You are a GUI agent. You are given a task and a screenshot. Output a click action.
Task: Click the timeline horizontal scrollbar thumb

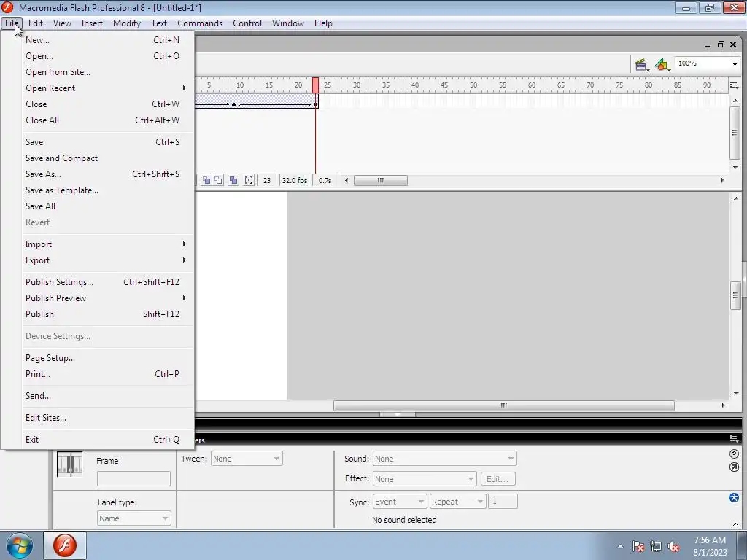pos(381,181)
